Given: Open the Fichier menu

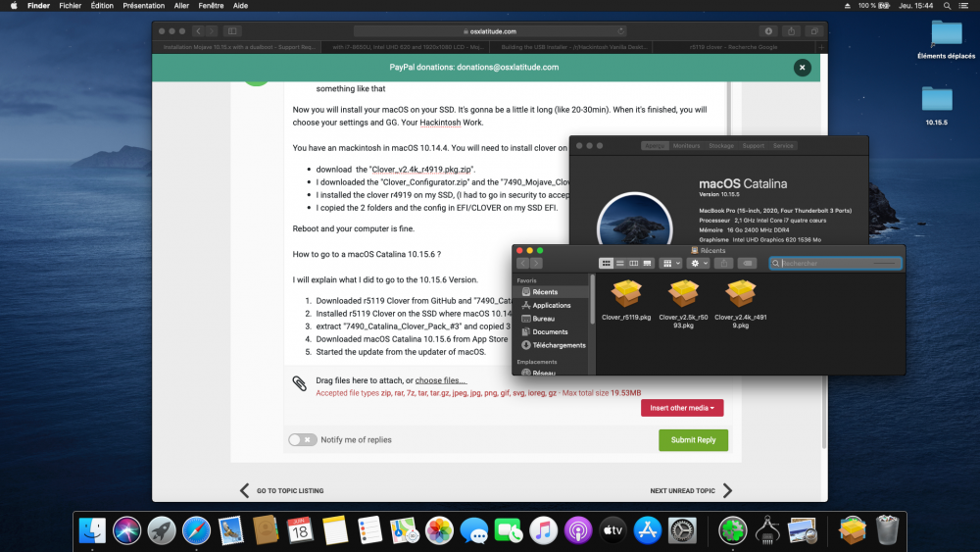Looking at the screenshot, I should 70,6.
